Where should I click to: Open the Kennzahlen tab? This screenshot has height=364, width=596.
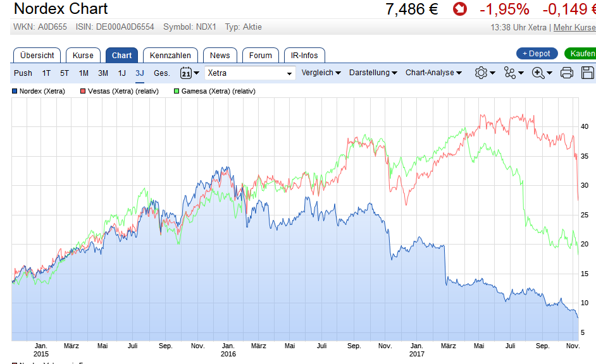coord(170,56)
